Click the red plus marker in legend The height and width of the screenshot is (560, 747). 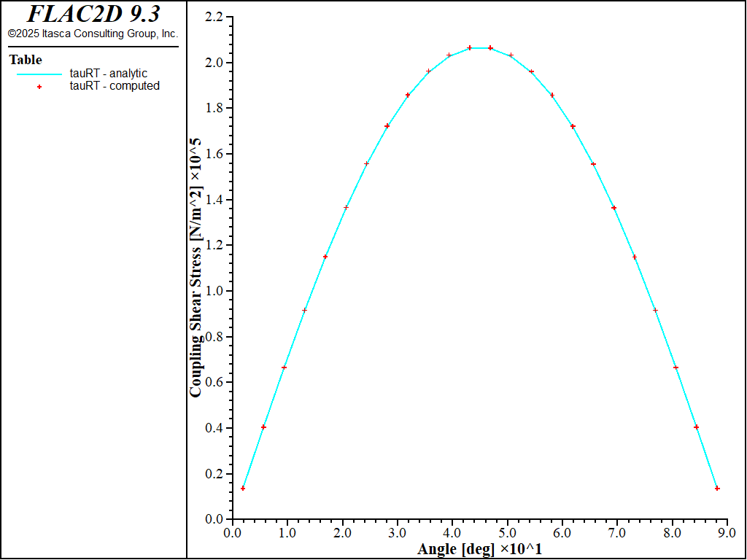point(39,86)
